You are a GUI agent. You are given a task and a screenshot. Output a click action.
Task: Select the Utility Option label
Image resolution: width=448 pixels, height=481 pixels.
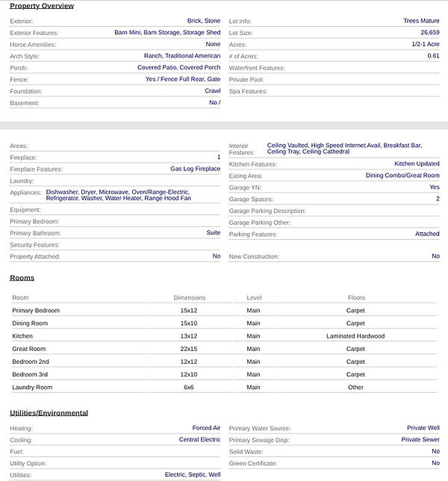[x=28, y=464]
